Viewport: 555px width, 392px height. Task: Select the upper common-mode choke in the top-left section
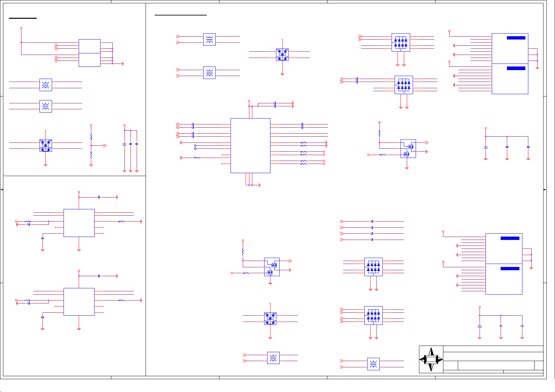(x=46, y=85)
